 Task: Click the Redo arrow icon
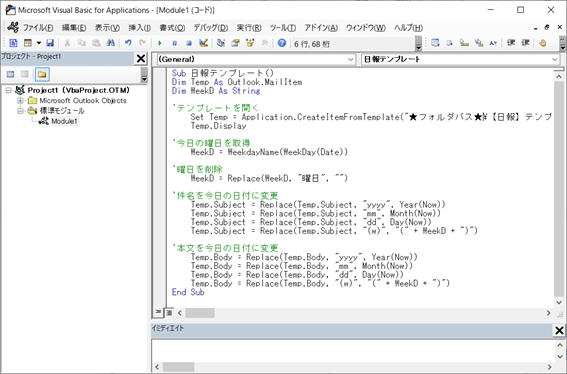click(142, 43)
